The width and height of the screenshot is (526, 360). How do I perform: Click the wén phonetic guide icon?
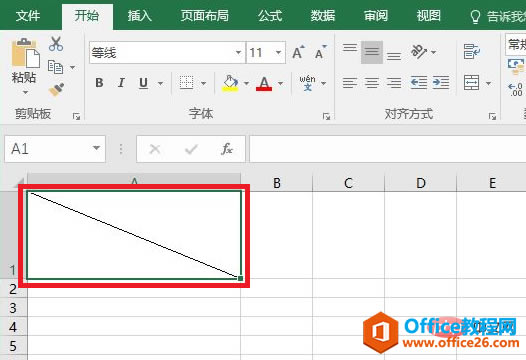307,83
